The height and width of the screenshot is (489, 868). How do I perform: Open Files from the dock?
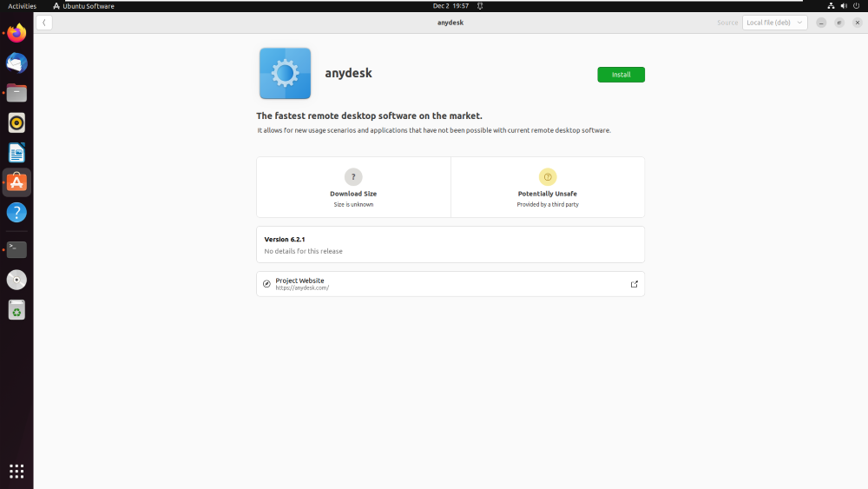click(16, 93)
